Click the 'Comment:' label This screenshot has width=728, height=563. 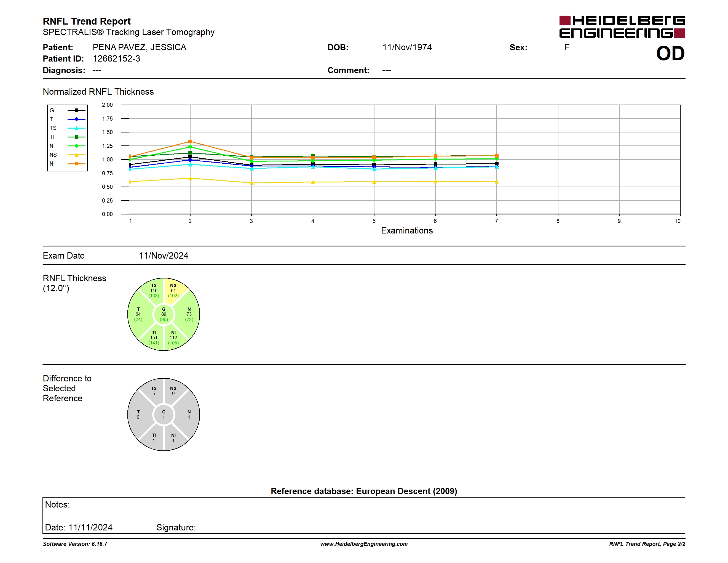click(348, 70)
